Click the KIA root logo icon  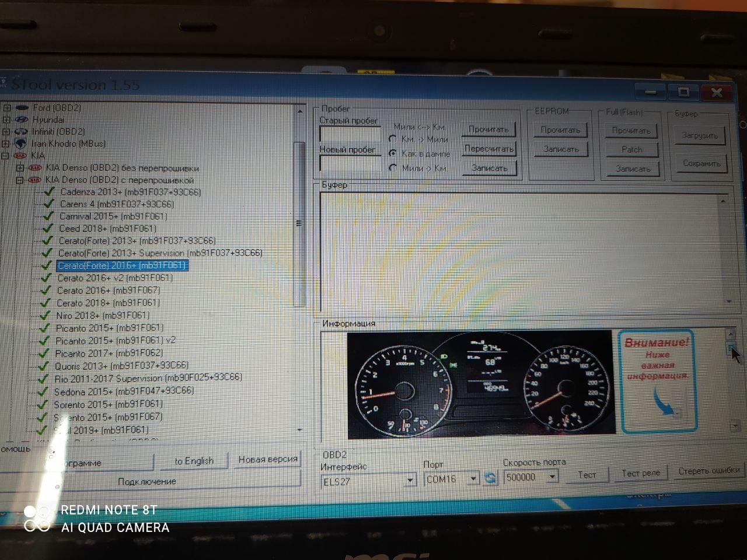click(x=20, y=156)
